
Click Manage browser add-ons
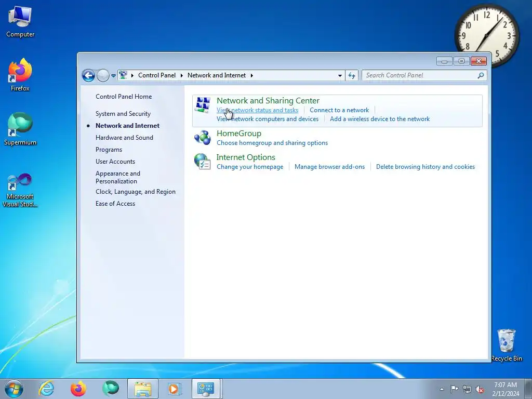329,167
